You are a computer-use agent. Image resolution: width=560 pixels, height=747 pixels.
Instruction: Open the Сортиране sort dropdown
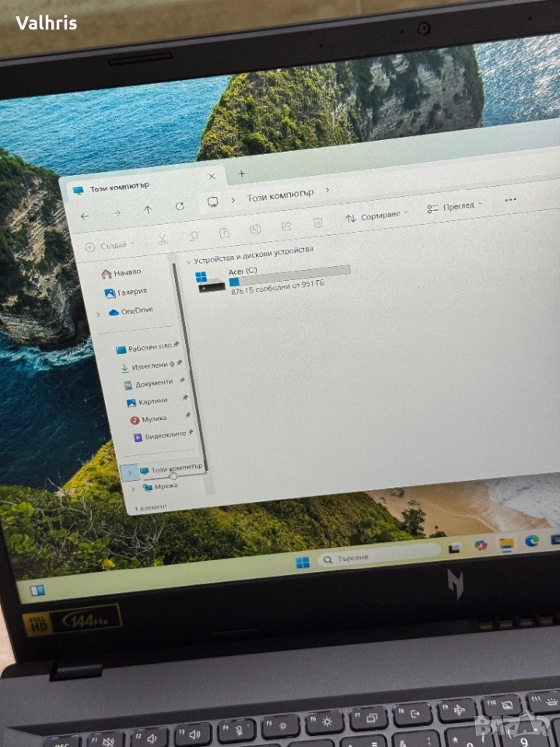tap(377, 216)
